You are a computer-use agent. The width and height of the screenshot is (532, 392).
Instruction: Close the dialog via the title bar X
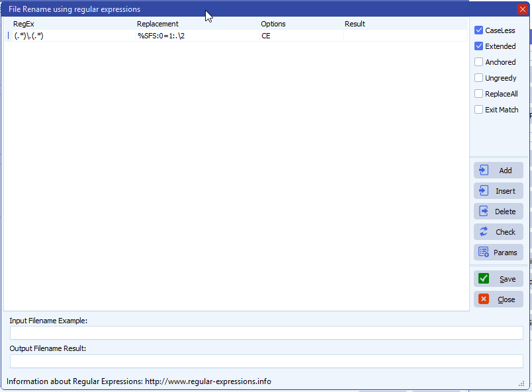pyautogui.click(x=523, y=9)
